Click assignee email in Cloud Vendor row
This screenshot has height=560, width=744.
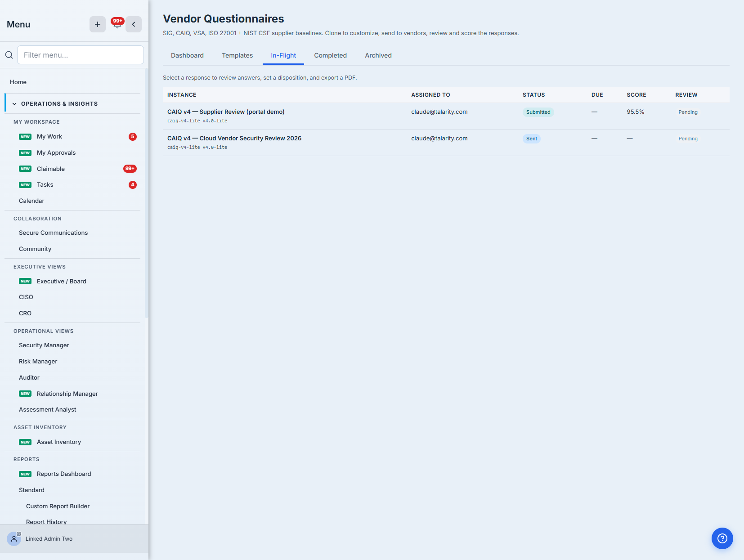(439, 139)
